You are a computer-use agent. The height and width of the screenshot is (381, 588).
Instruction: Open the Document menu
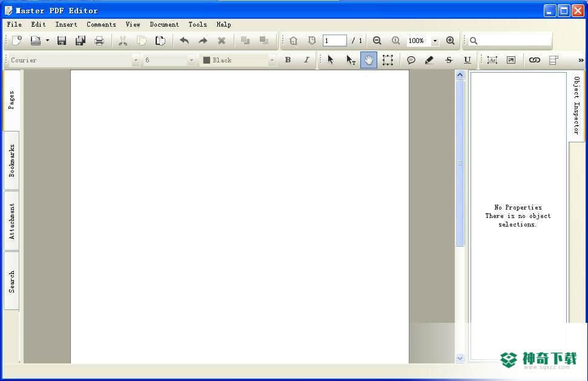pos(164,24)
